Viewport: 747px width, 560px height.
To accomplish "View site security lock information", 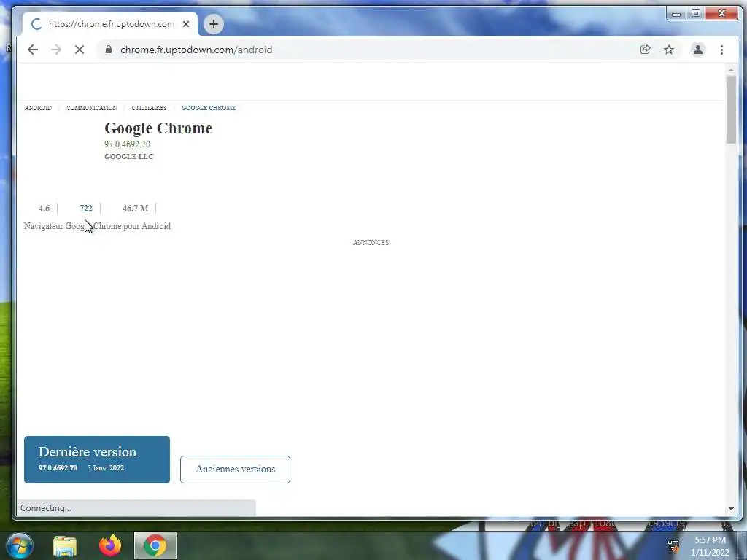I will 109,50.
